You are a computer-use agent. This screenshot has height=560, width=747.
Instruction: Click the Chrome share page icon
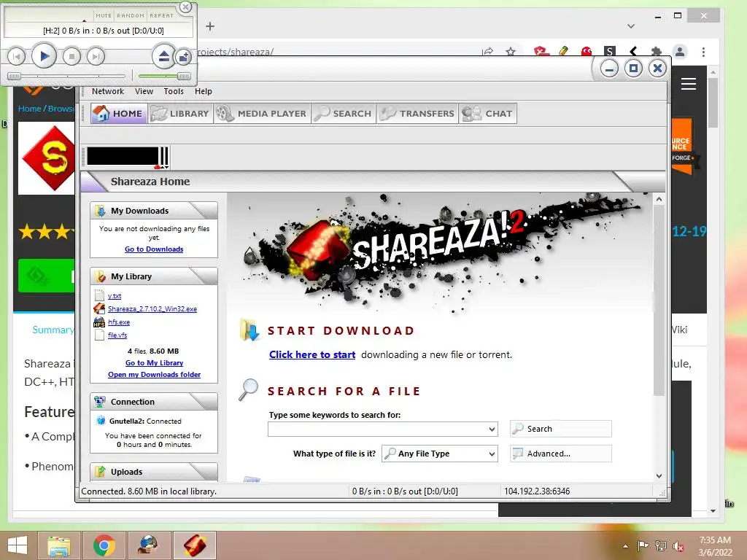[487, 52]
